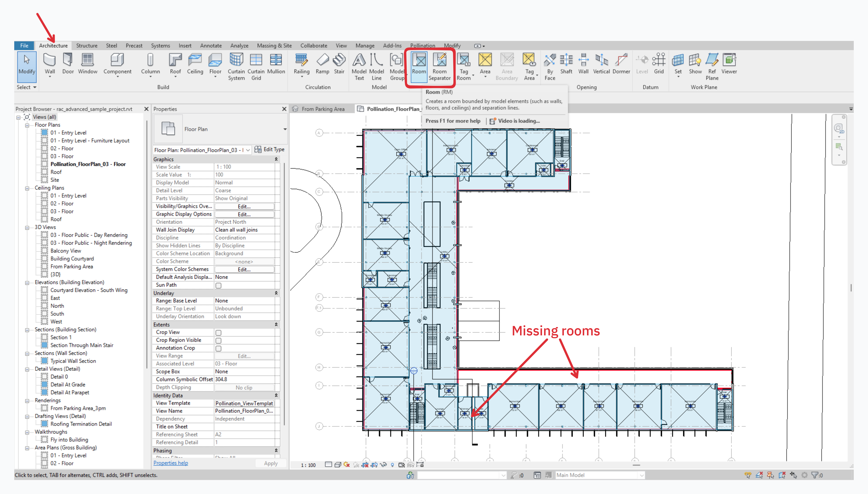Collapse the Ceiling Plans tree node
Image resolution: width=868 pixels, height=494 pixels.
pos(27,188)
